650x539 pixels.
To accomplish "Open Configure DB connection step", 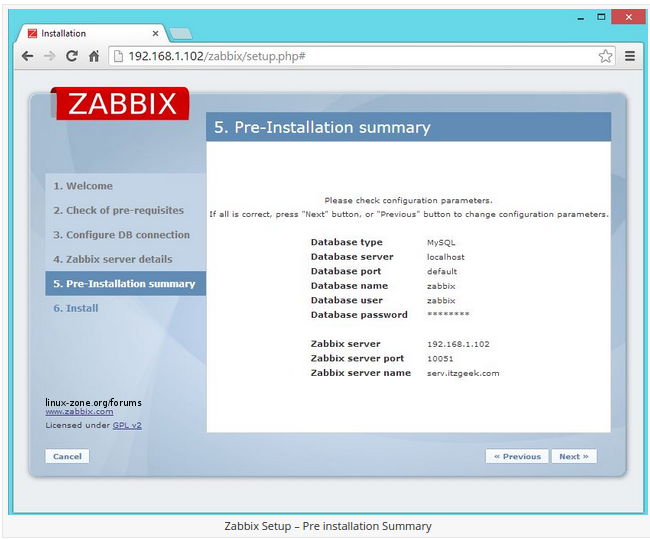I will coord(121,235).
